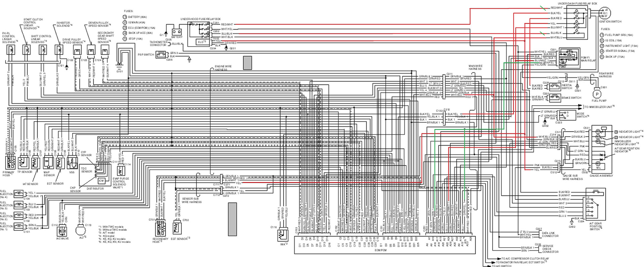Image resolution: width=644 pixels, height=267 pixels.
Task: Click the IG MAIN (40A) fuse entry
Action: (x=134, y=22)
